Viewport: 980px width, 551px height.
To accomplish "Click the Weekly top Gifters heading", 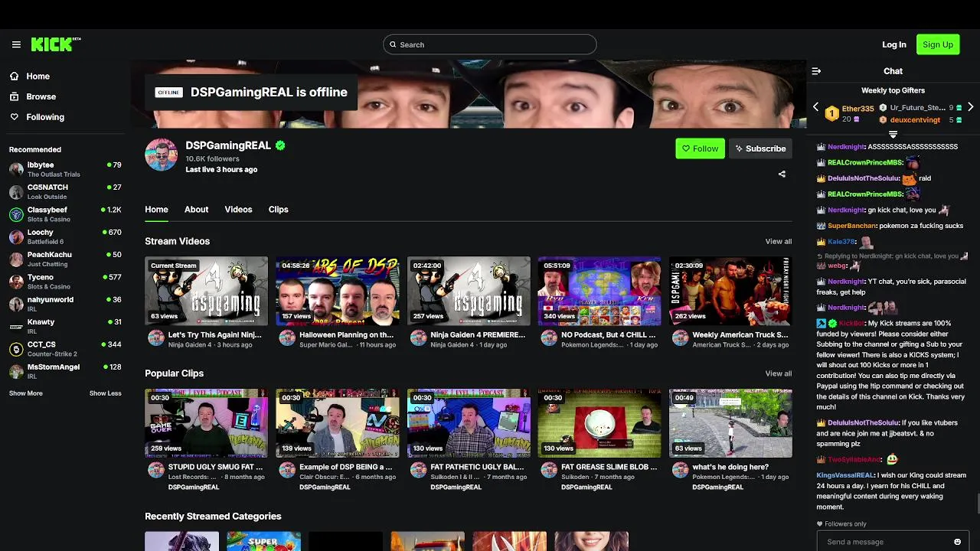I will (x=893, y=90).
